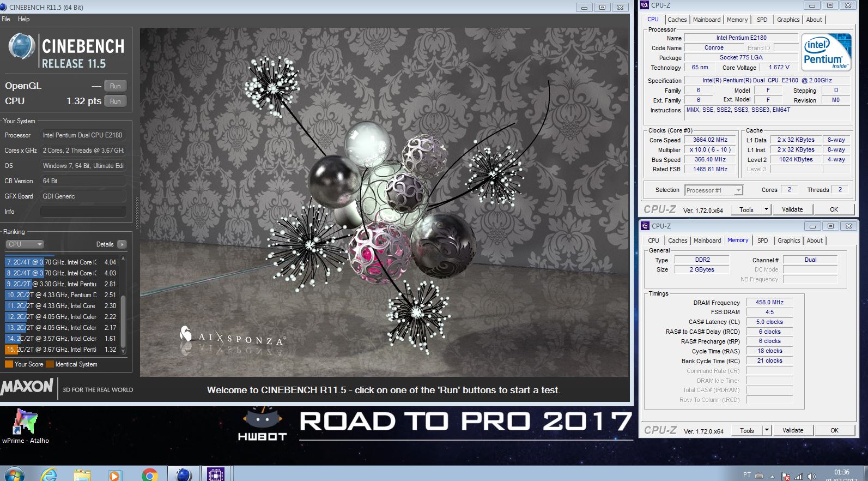Launch Internet Explorer from the taskbar

(49, 475)
